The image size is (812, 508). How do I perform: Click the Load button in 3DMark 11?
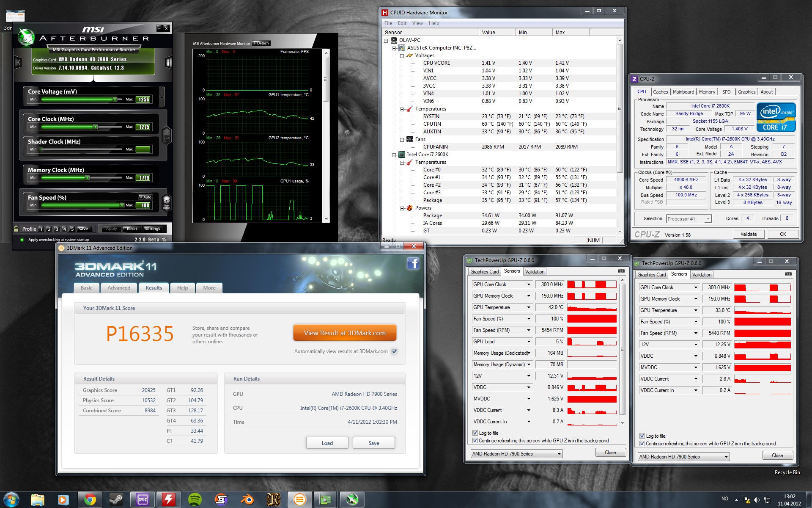coord(327,443)
